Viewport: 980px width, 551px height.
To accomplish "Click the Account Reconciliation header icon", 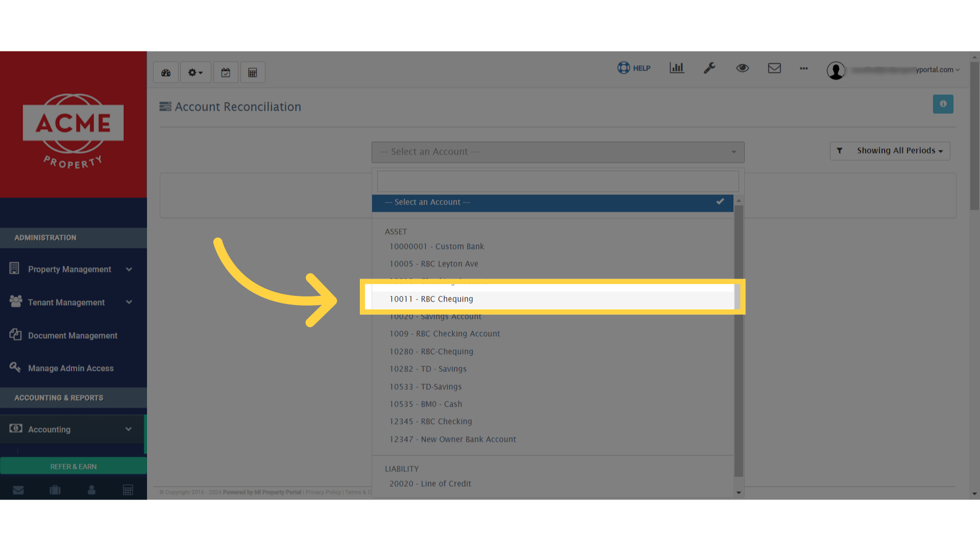I will coord(165,107).
